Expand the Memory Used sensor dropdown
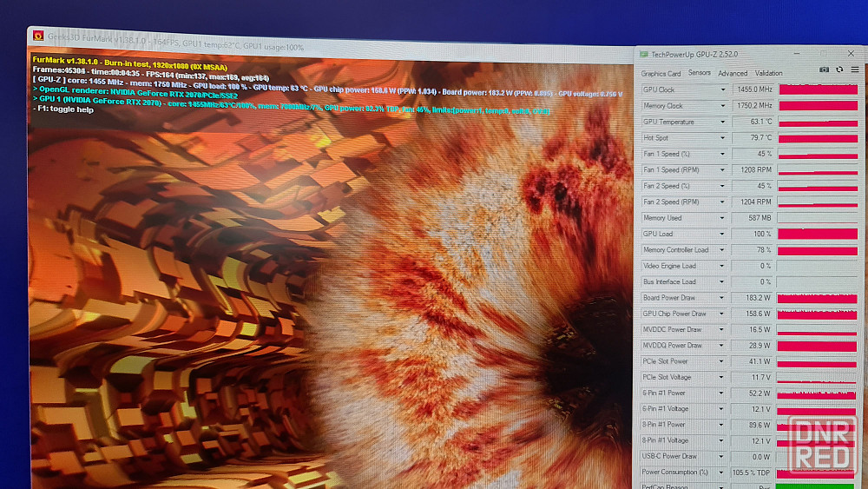Viewport: 868px width, 489px height. click(x=722, y=218)
